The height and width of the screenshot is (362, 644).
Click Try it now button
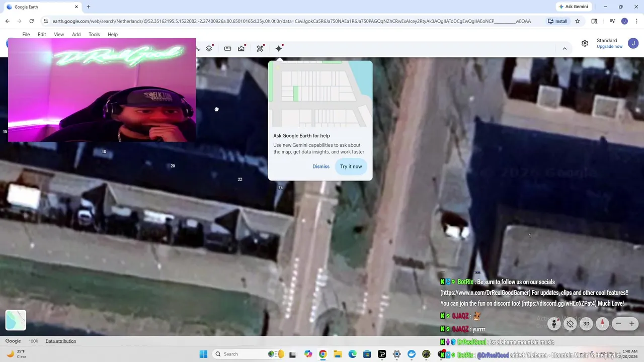click(x=351, y=166)
